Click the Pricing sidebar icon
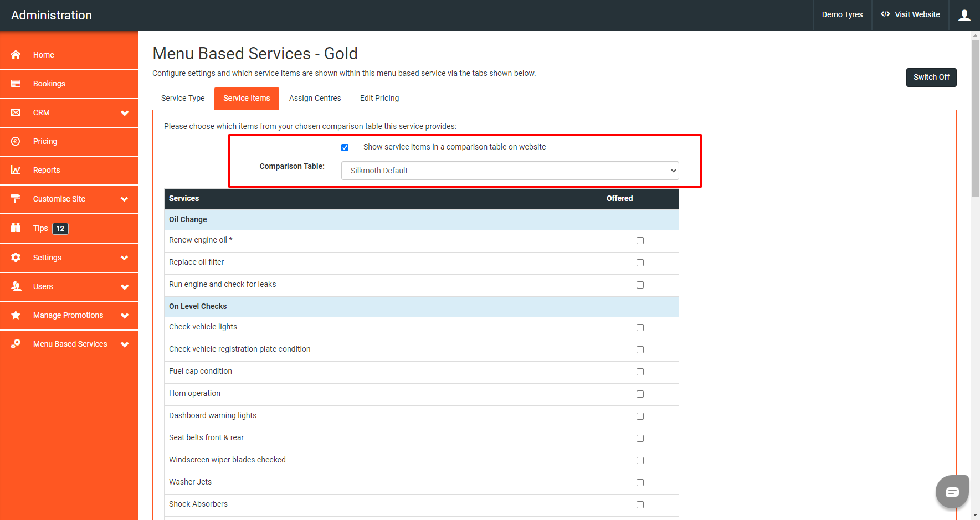The width and height of the screenshot is (980, 520). [16, 141]
